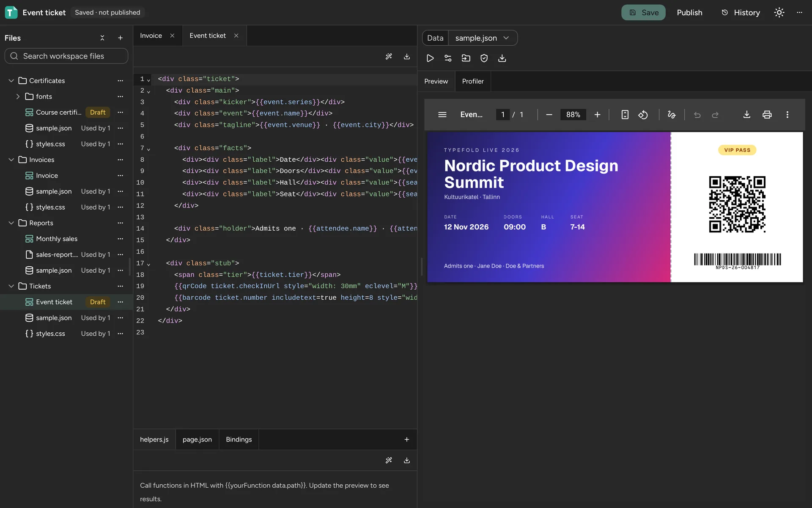Image resolution: width=812 pixels, height=508 pixels.
Task: Click the 88% zoom level field
Action: tap(573, 115)
